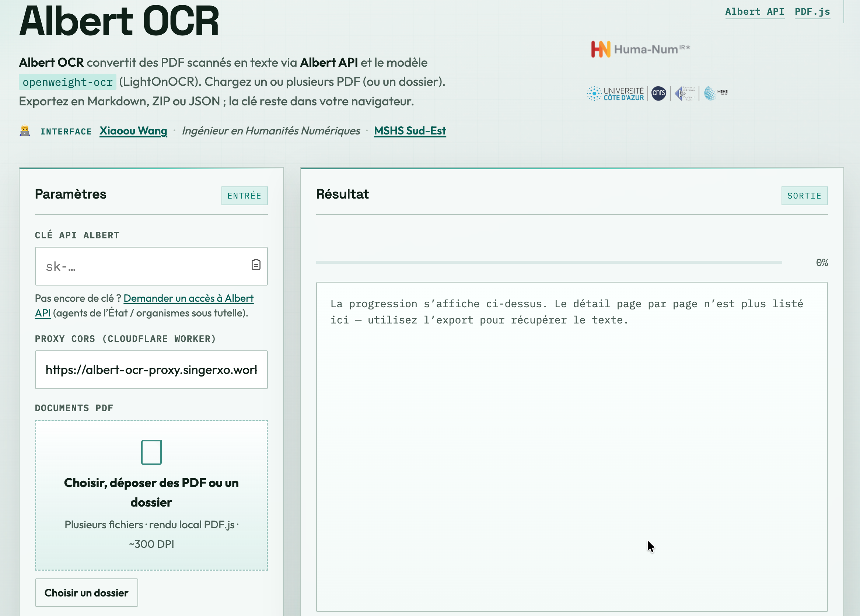Click the 'Résultat' heading
Viewport: 860px width, 616px height.
click(342, 194)
